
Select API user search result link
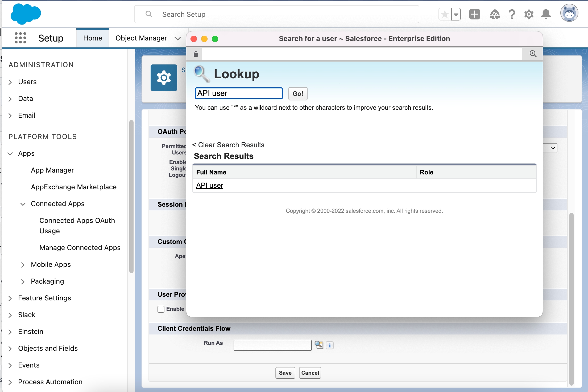[210, 185]
